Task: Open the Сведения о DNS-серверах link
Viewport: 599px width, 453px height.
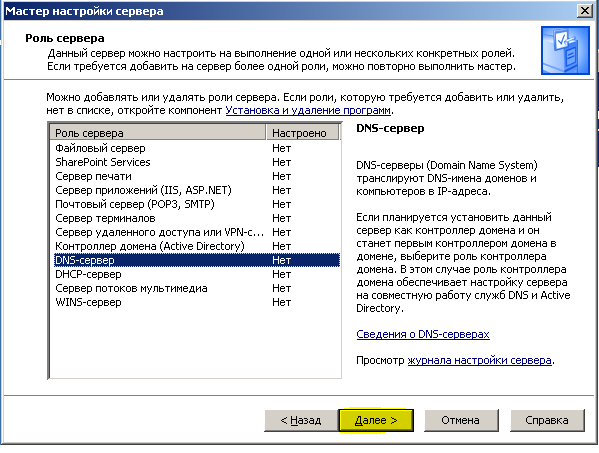Action: 423,334
